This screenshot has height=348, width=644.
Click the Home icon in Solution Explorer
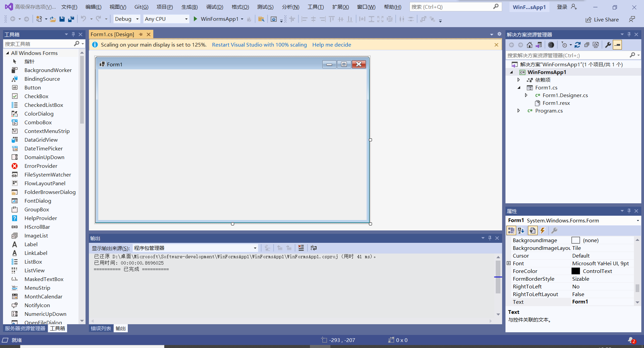530,45
